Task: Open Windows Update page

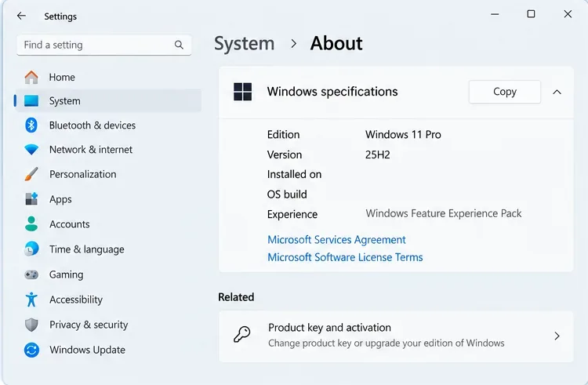Action: (109, 350)
